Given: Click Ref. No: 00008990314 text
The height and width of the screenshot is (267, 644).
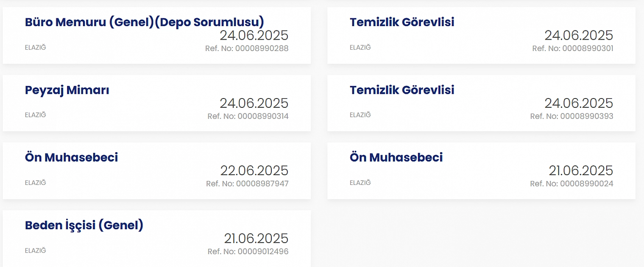Looking at the screenshot, I should (248, 116).
